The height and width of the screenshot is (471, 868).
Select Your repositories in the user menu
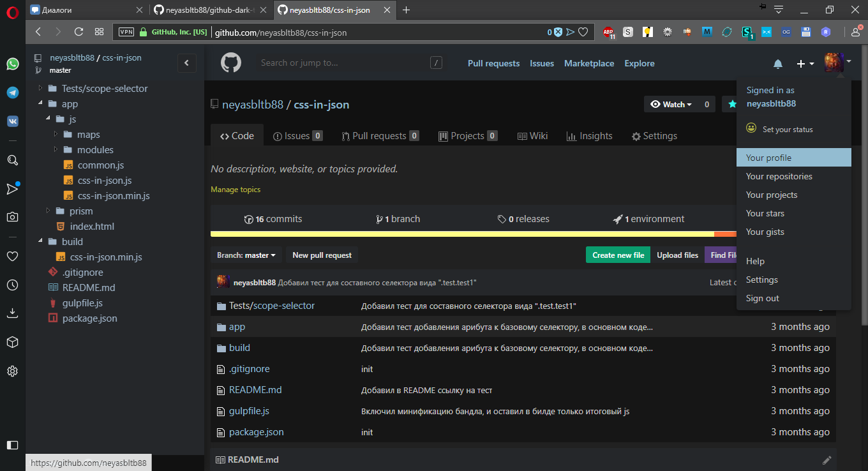click(x=794, y=176)
